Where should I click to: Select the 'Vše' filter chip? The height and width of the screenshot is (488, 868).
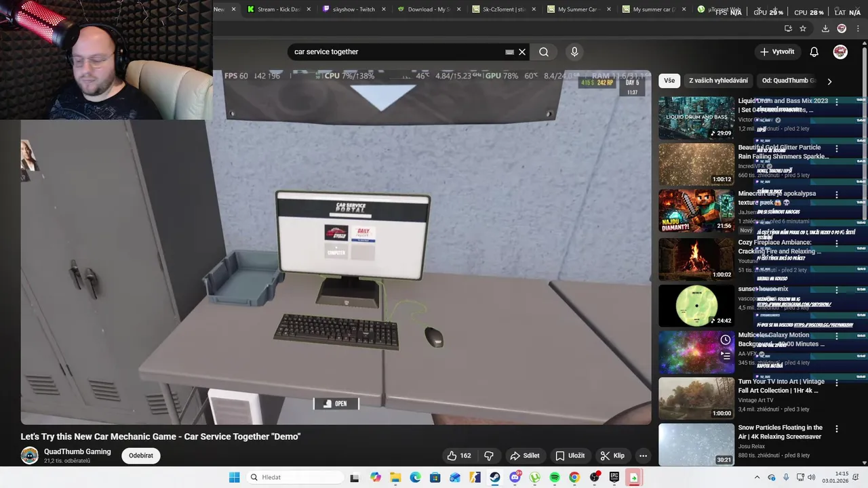tap(669, 81)
